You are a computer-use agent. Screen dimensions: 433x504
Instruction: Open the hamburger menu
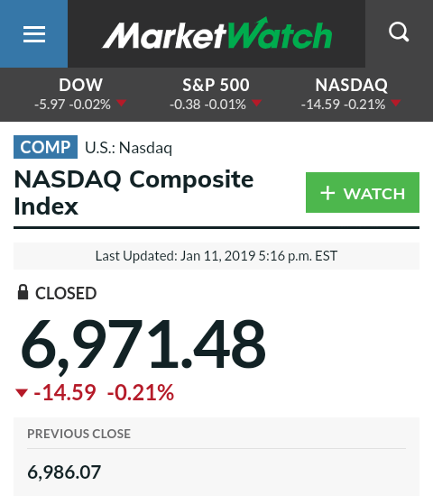point(33,33)
